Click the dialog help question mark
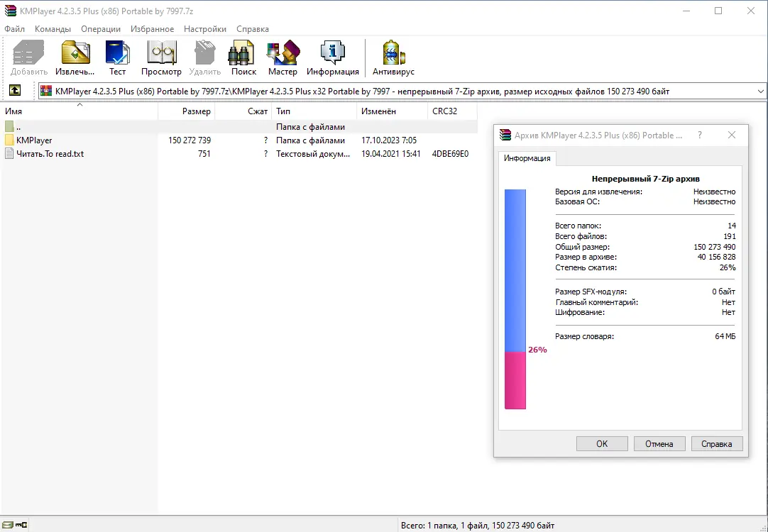This screenshot has width=768, height=532. pyautogui.click(x=700, y=135)
